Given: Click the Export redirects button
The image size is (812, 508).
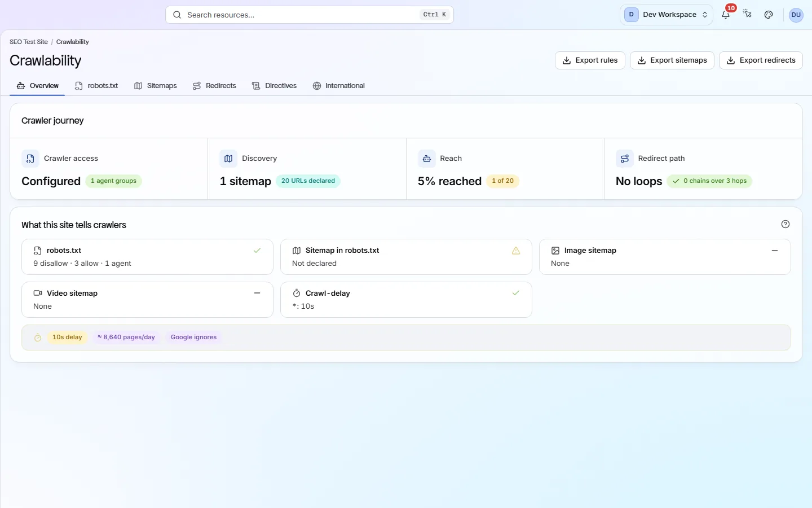Looking at the screenshot, I should (761, 60).
